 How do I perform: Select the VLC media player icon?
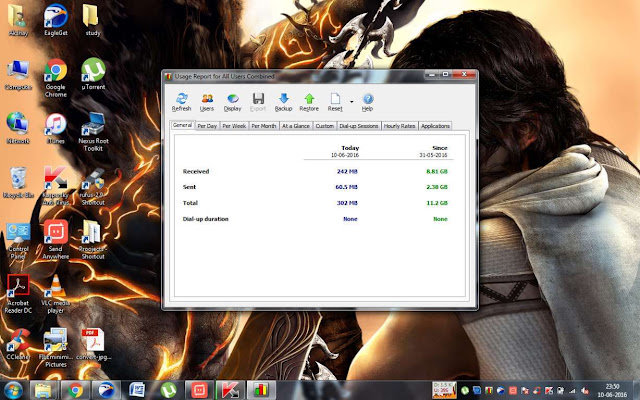(56, 294)
